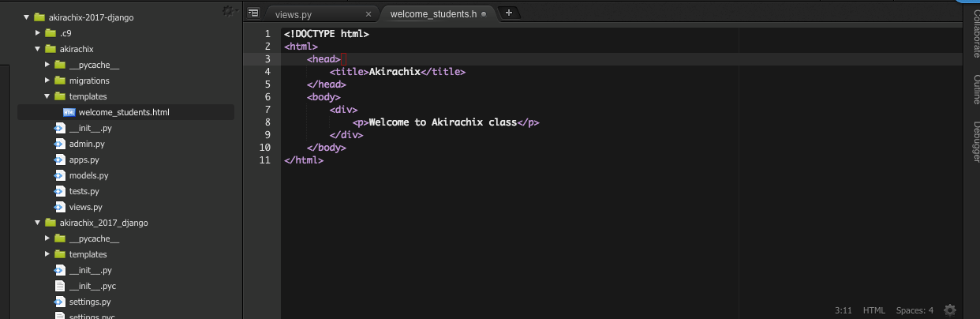Open settings.py from the file tree
Viewport: 980px width, 319px height.
coord(89,302)
